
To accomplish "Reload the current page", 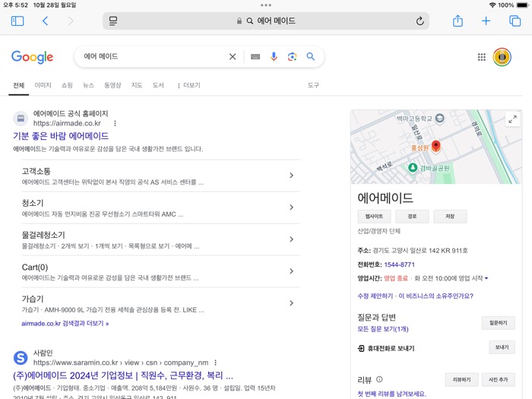I will [x=420, y=21].
